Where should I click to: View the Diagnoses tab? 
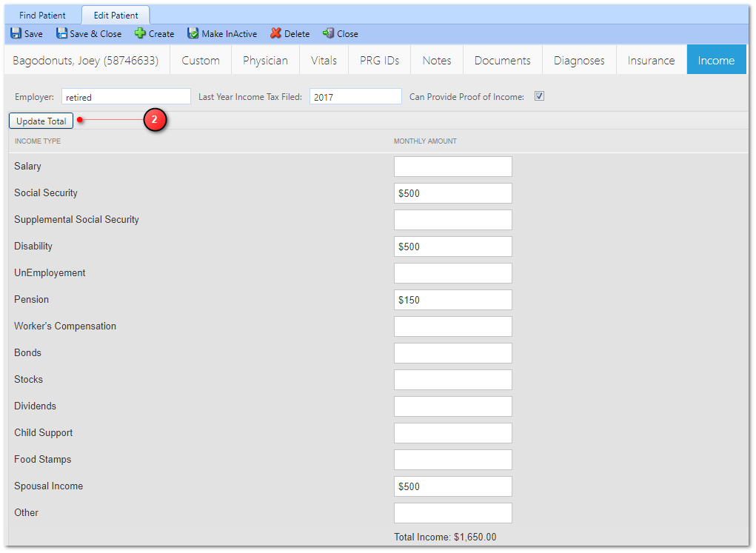pos(579,60)
